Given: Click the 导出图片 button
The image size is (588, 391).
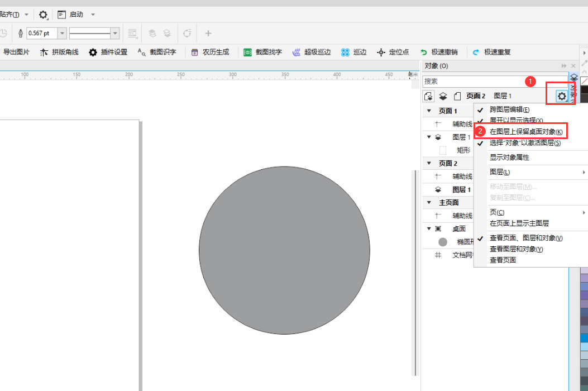Looking at the screenshot, I should click(16, 53).
